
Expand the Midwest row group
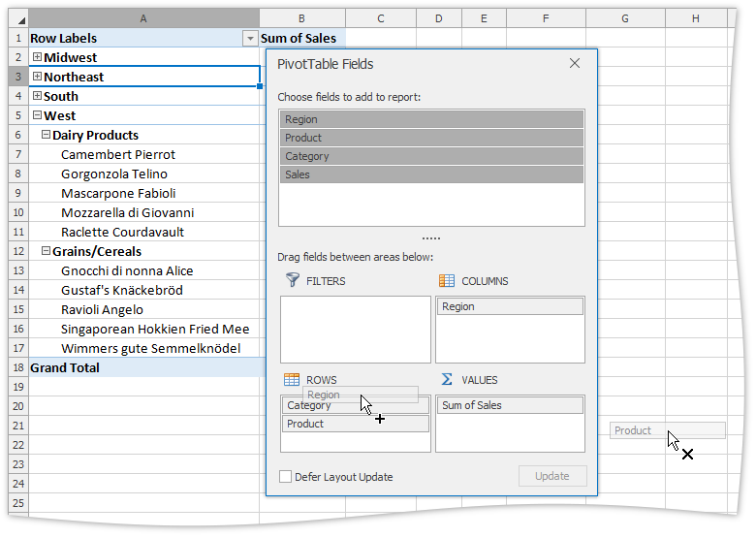point(37,57)
